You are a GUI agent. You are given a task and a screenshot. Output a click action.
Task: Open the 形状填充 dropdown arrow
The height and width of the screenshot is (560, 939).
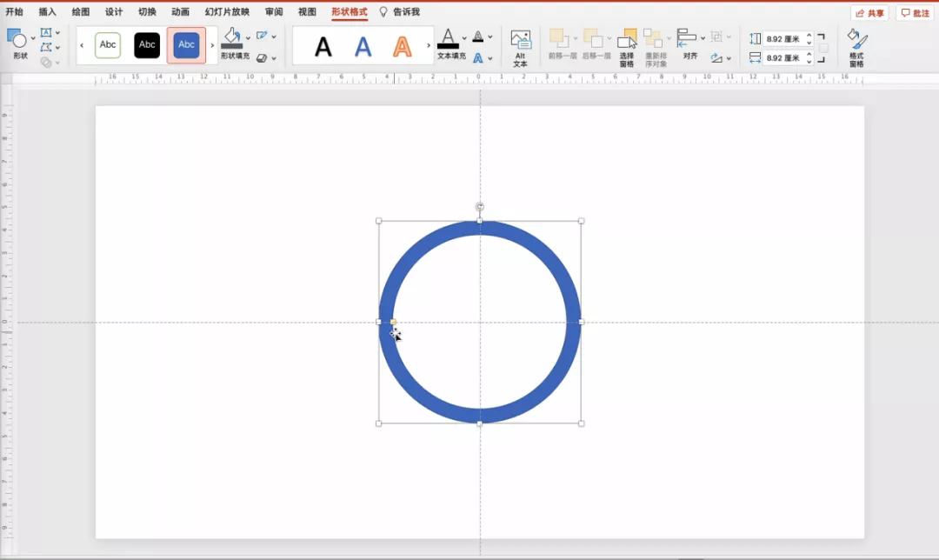tap(248, 37)
